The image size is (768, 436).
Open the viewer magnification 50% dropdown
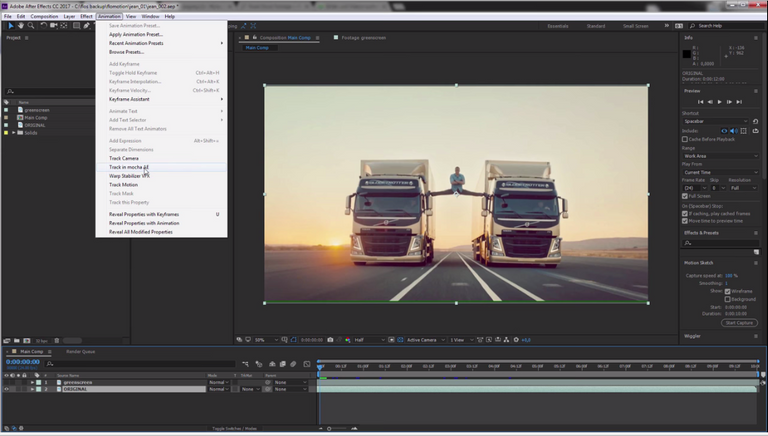(x=266, y=339)
